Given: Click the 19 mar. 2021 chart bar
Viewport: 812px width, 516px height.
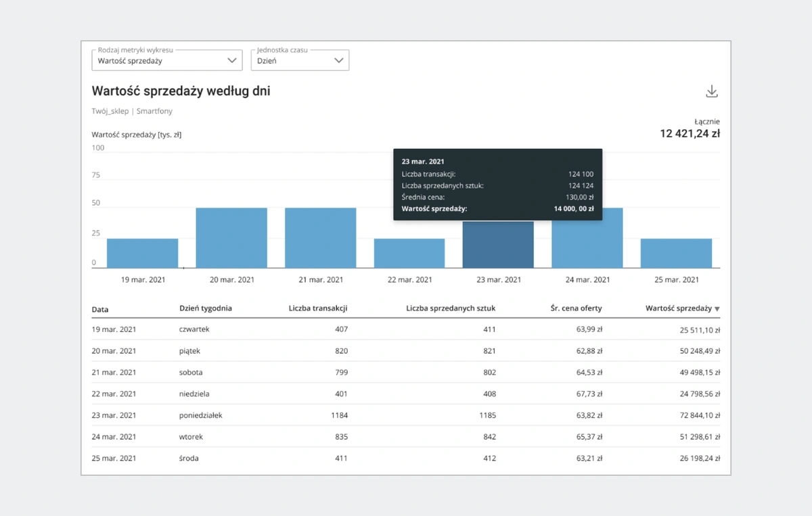Looking at the screenshot, I should pos(142,253).
